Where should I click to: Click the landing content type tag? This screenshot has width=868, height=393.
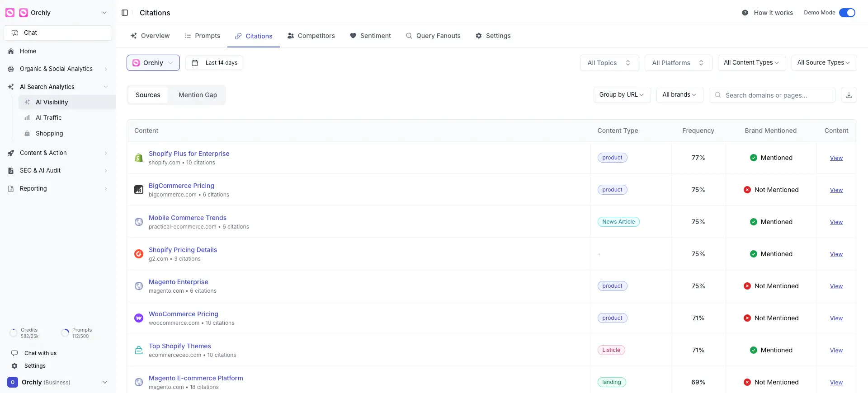(x=612, y=382)
